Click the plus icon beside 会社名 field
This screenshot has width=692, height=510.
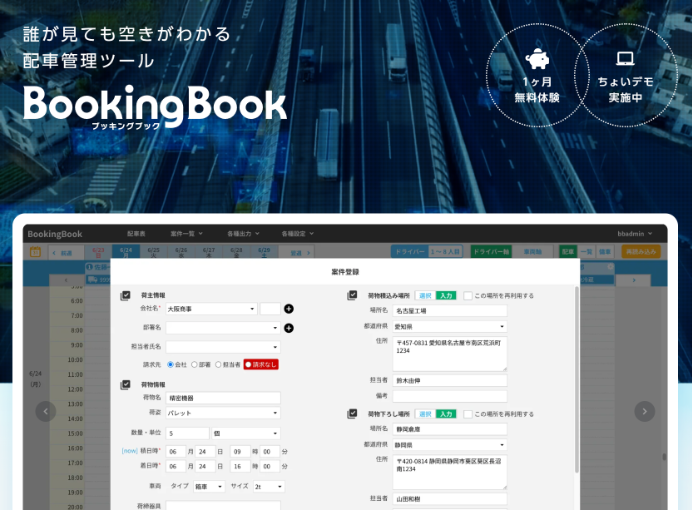point(289,309)
